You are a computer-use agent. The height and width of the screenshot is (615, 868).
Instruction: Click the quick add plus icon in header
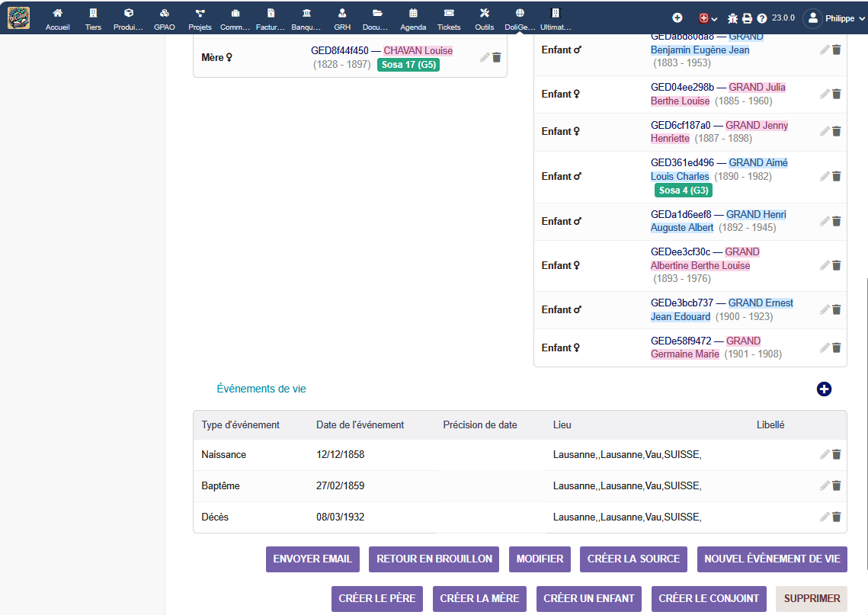tap(677, 18)
